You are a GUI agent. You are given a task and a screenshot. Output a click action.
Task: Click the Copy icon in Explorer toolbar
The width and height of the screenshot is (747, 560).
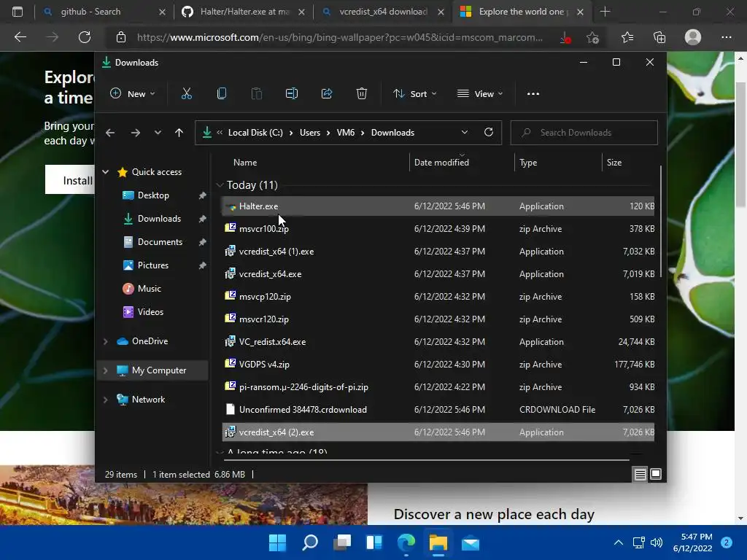click(222, 94)
